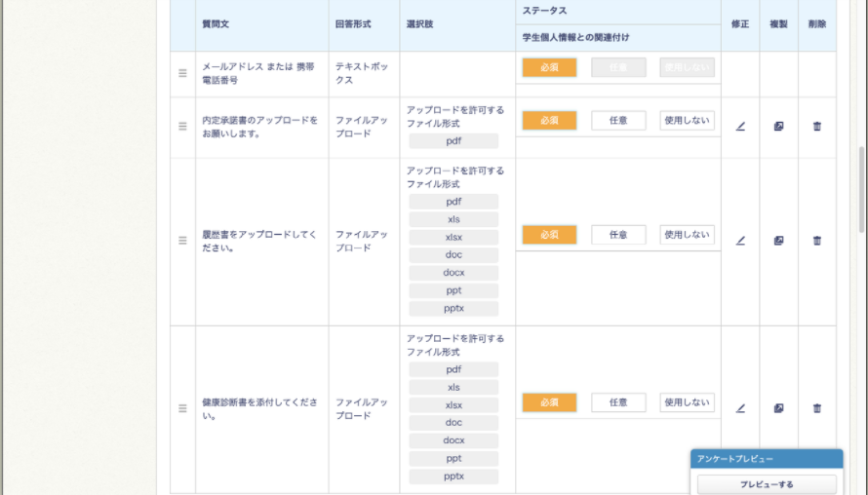Duplicate the 健康診断書 question
Image resolution: width=868 pixels, height=495 pixels.
coord(778,408)
